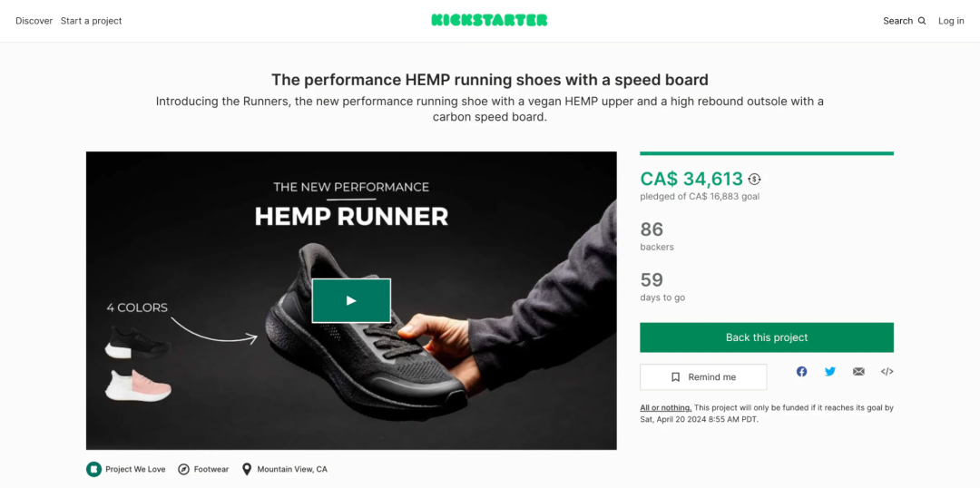Open the embed code icon
Viewport: 980px width, 488px height.
[887, 371]
